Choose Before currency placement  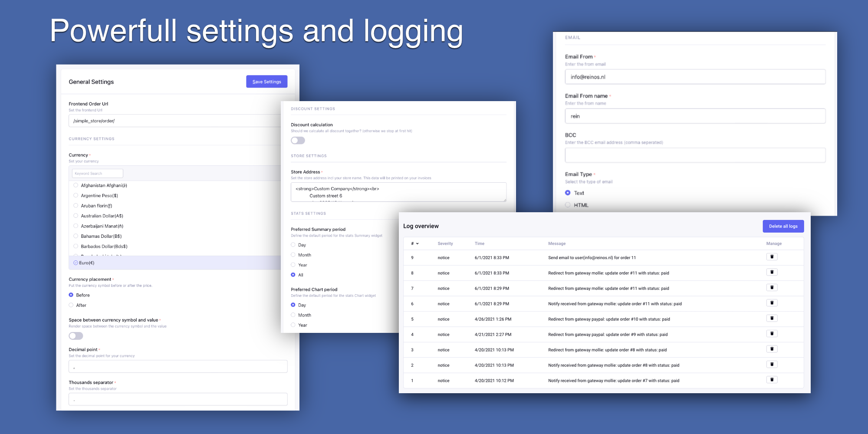[71, 295]
